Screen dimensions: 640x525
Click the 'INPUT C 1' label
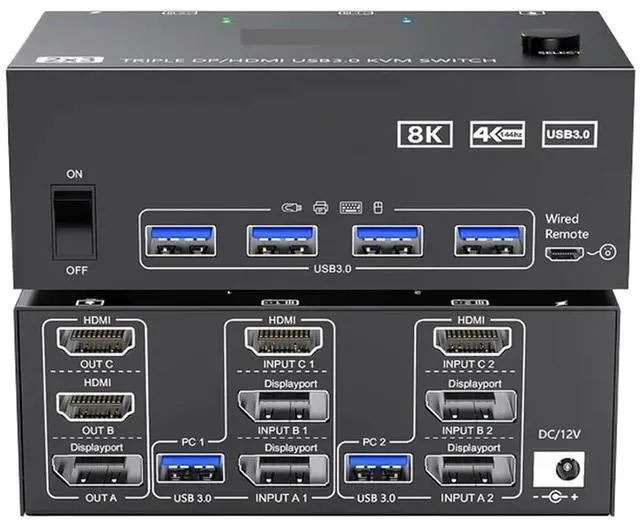coord(289,365)
